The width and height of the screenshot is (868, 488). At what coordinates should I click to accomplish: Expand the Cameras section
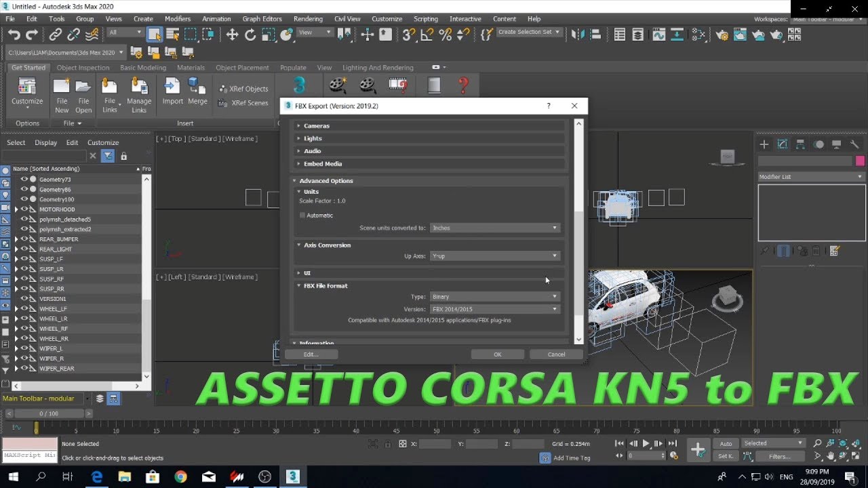[429, 126]
